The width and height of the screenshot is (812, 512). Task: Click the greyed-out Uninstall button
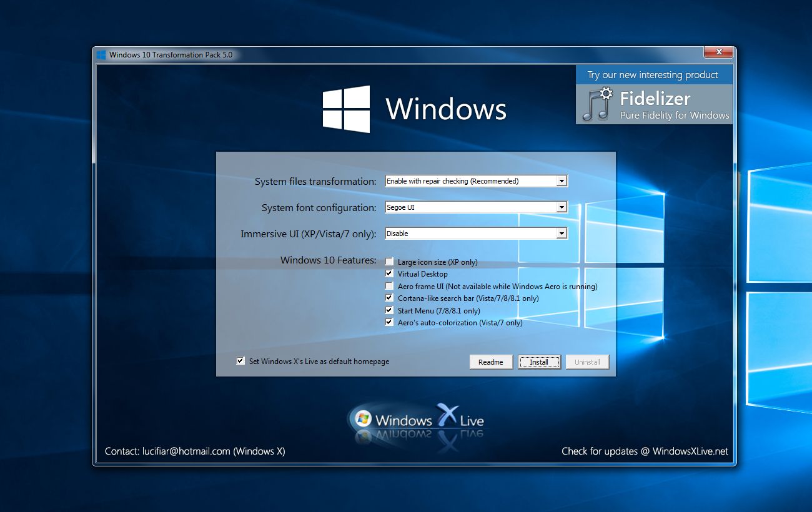[587, 362]
